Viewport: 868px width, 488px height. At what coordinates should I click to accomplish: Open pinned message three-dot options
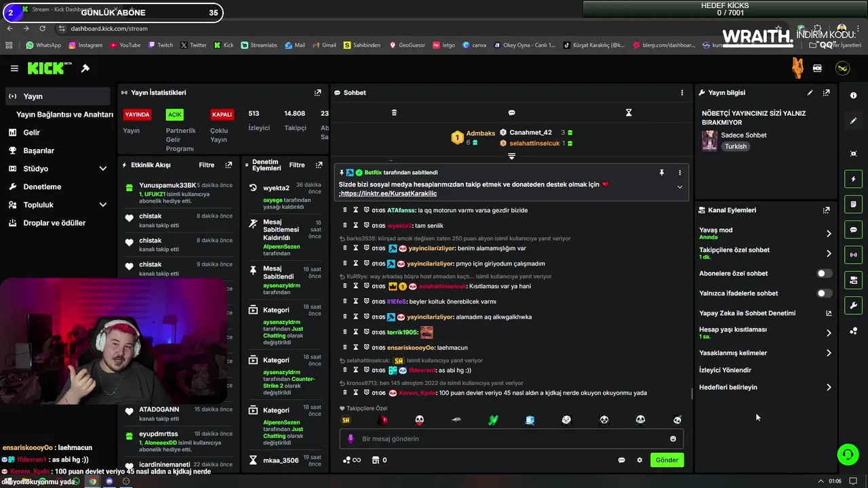pos(679,173)
